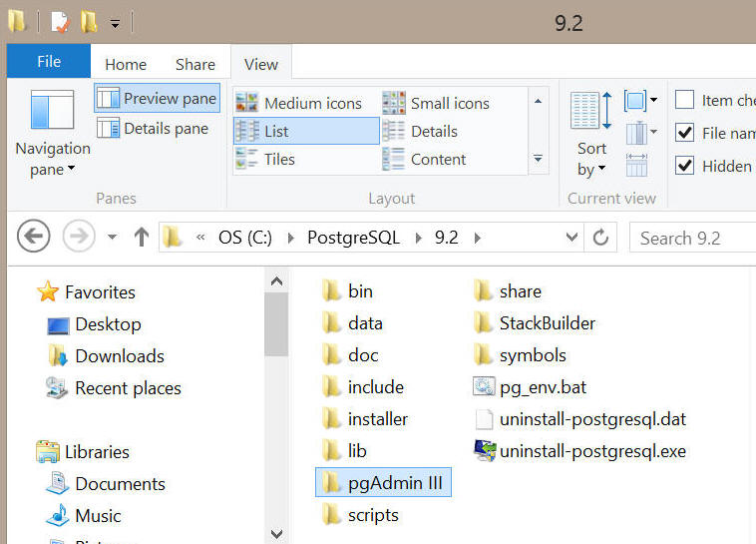Click the arrow after OS (C:) breadcrumb
Screen dimensions: 756x544
pos(290,238)
